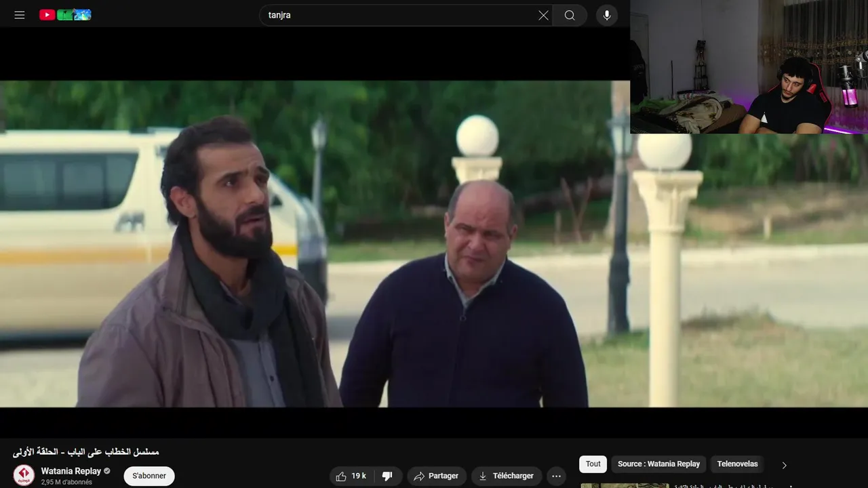Select 'Source : Watania Replay' chip
Screen dimensions: 868x488
click(658, 464)
